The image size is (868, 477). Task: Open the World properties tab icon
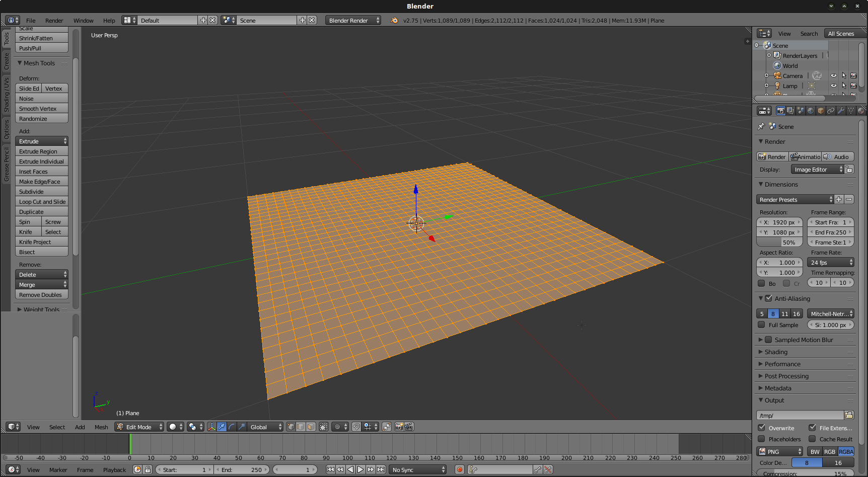(811, 111)
